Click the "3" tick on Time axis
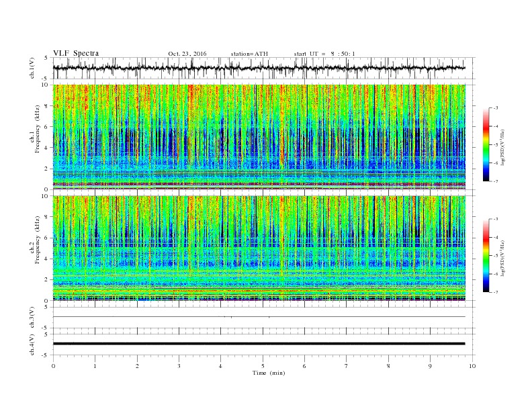532x411 pixels. click(x=179, y=366)
